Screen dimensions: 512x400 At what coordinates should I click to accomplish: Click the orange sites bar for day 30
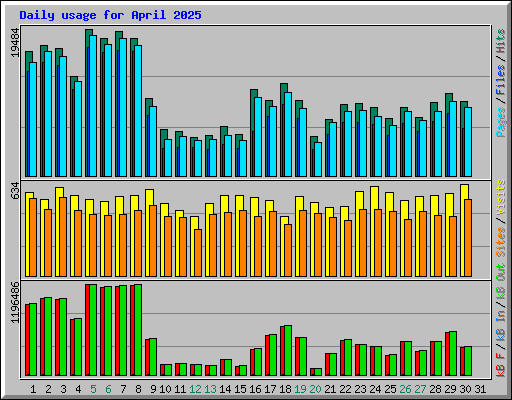click(468, 238)
